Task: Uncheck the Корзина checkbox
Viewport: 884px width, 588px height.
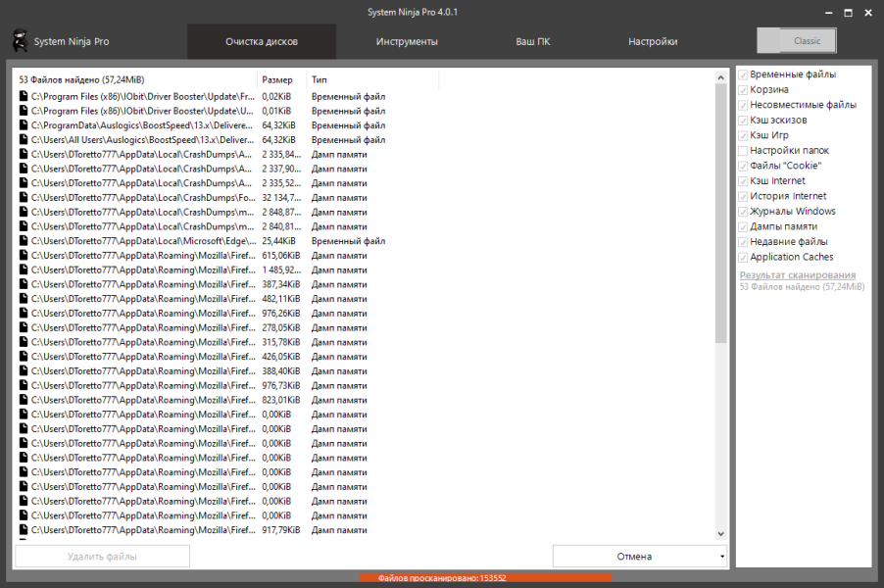Action: tap(743, 89)
